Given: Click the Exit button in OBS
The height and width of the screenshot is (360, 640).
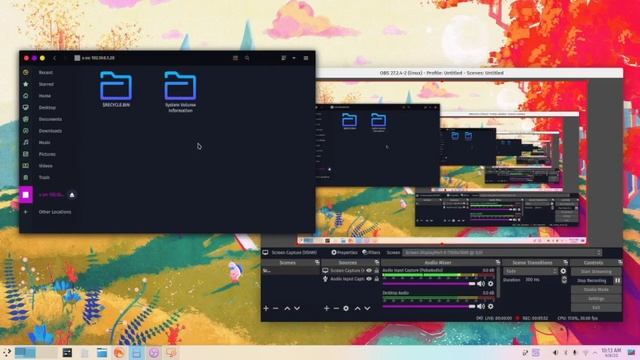Looking at the screenshot, I should pos(596,308).
